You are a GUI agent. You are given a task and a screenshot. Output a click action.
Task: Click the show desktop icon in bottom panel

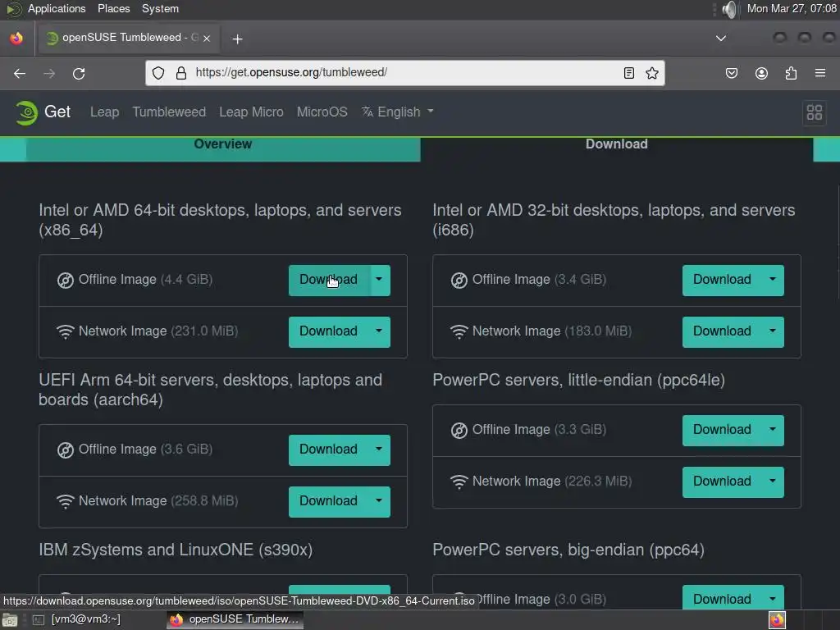pos(10,620)
